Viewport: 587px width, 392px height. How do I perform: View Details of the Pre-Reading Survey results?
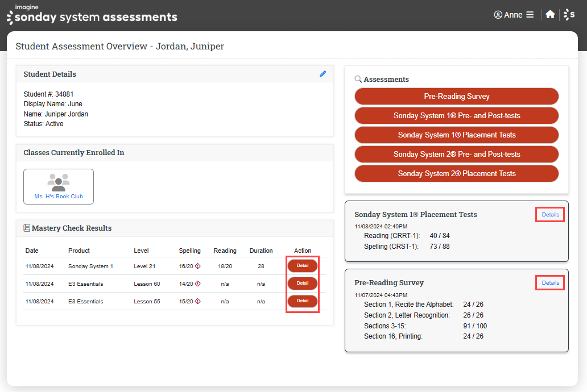tap(549, 282)
